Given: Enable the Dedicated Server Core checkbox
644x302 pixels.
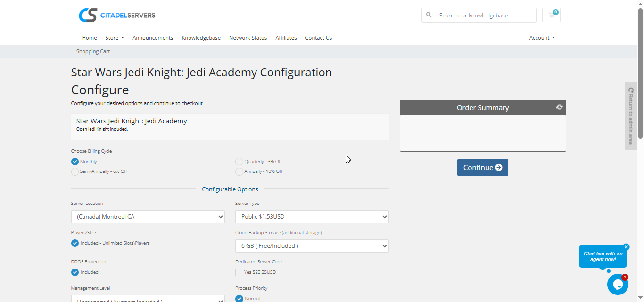Looking at the screenshot, I should (239, 272).
